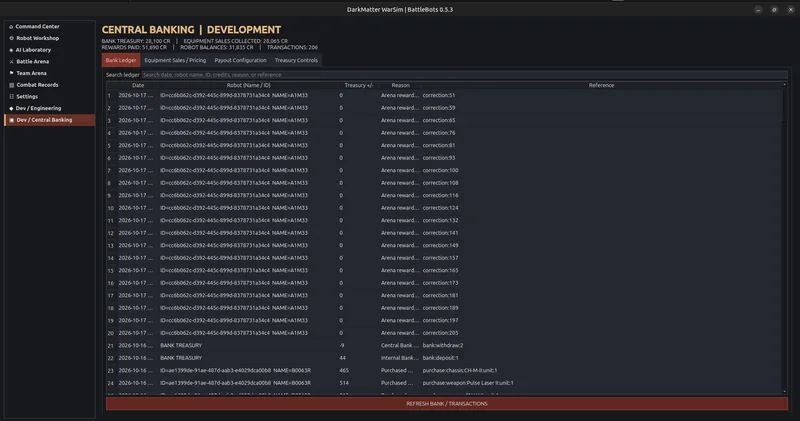This screenshot has height=421, width=800.
Task: Select treasury value 465 cell
Action: [344, 370]
